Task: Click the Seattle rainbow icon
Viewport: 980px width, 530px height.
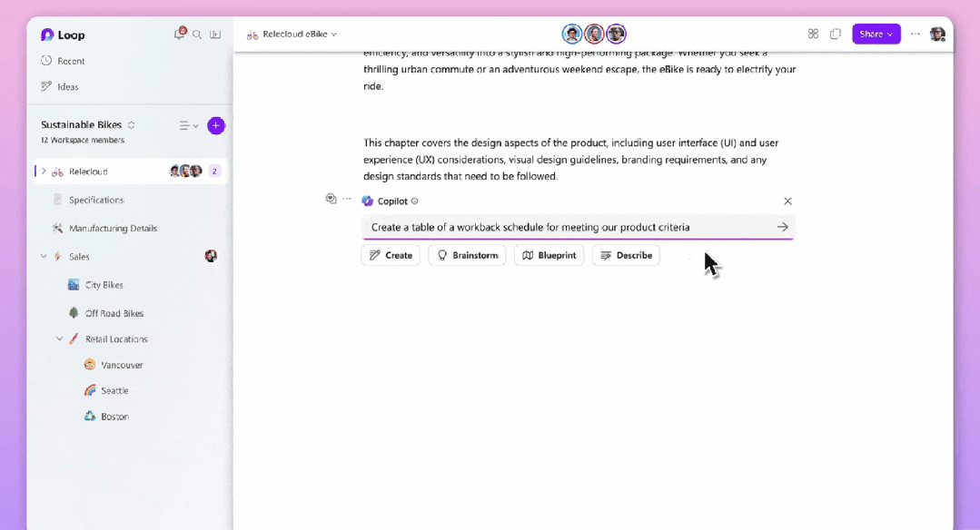Action: 90,390
